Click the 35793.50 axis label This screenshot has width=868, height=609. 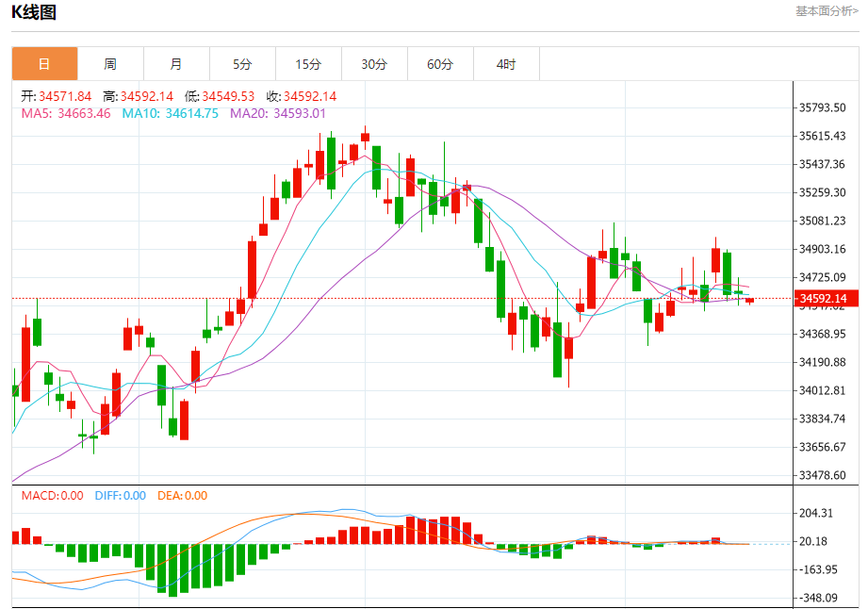pos(823,107)
